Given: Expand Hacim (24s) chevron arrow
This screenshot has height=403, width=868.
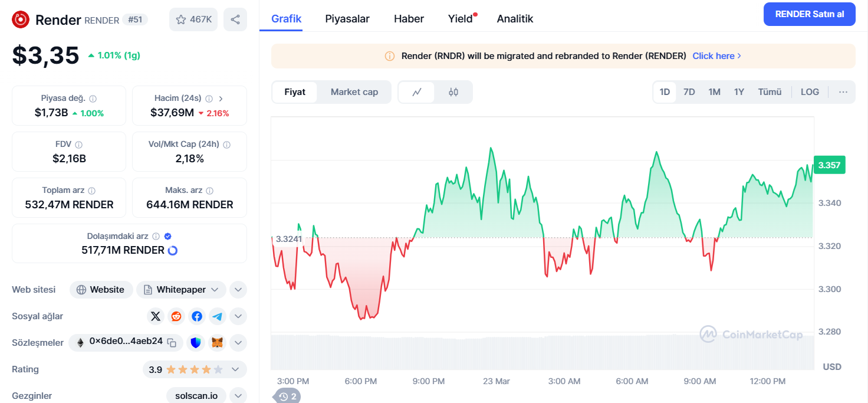Looking at the screenshot, I should (x=221, y=99).
